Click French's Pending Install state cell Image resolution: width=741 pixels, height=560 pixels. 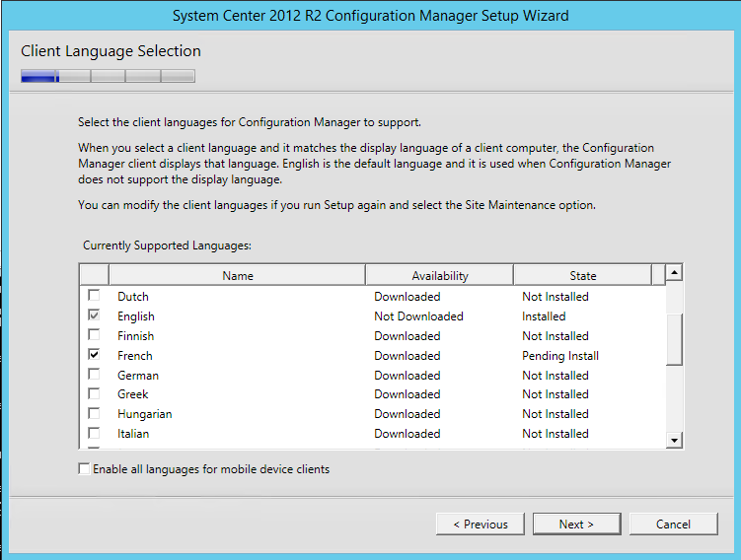[x=560, y=356]
